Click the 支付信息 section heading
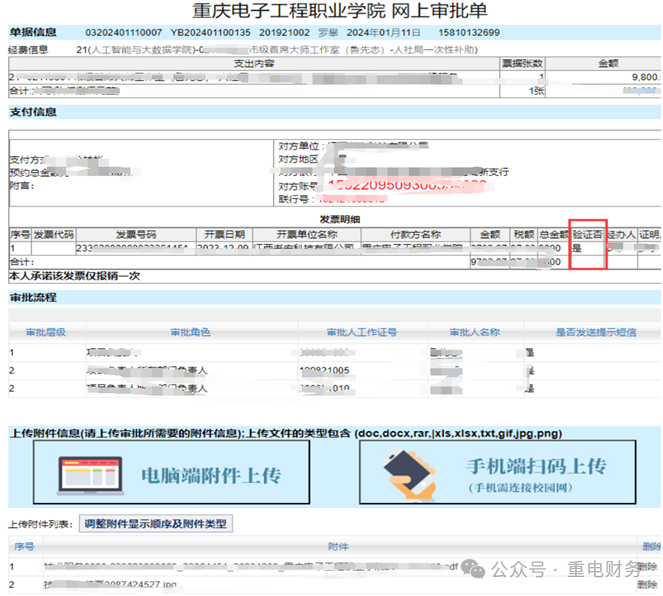The height and width of the screenshot is (596, 663). [33, 112]
